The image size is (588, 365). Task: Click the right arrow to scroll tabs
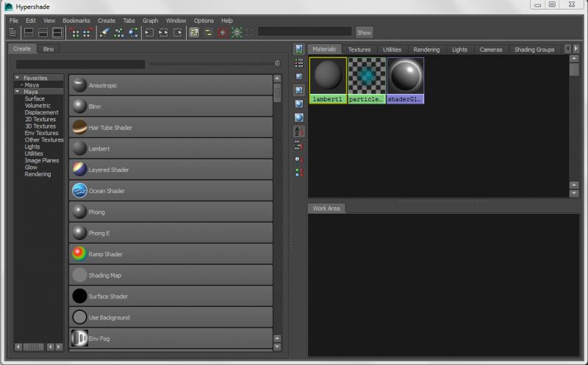(x=576, y=49)
